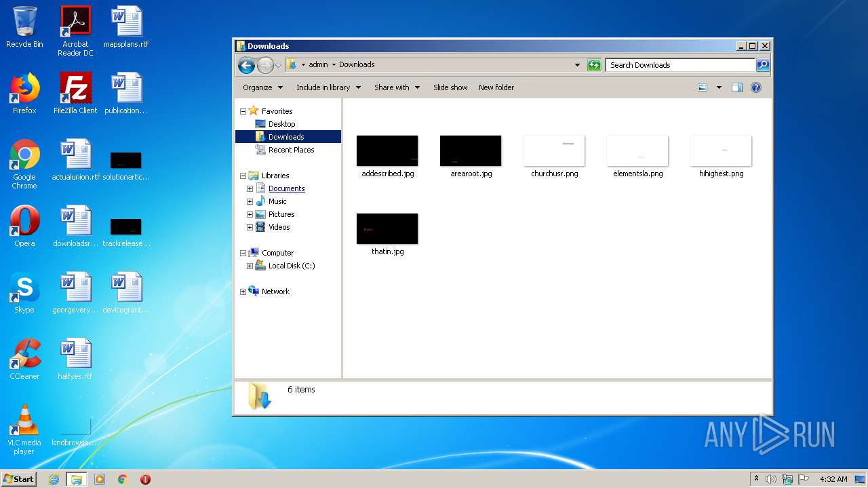The image size is (868, 488).
Task: Click admin in the address breadcrumb
Action: pyautogui.click(x=318, y=65)
